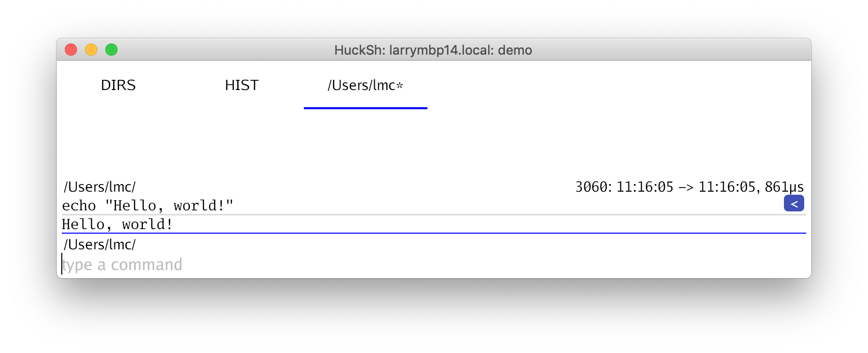Click the window title "HuckSh: larrymbp14.local: demo"
Image resolution: width=868 pixels, height=353 pixels.
tap(433, 50)
